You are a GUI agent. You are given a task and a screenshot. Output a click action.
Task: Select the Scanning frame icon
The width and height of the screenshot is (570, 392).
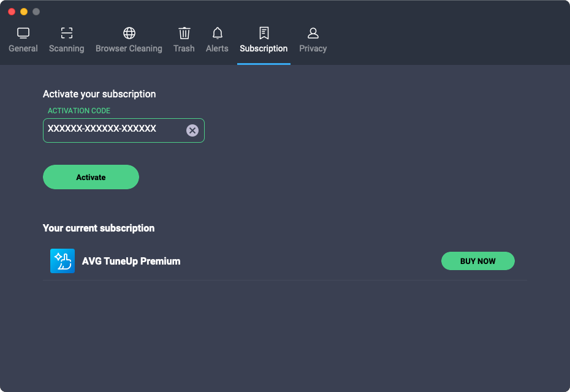point(67,33)
